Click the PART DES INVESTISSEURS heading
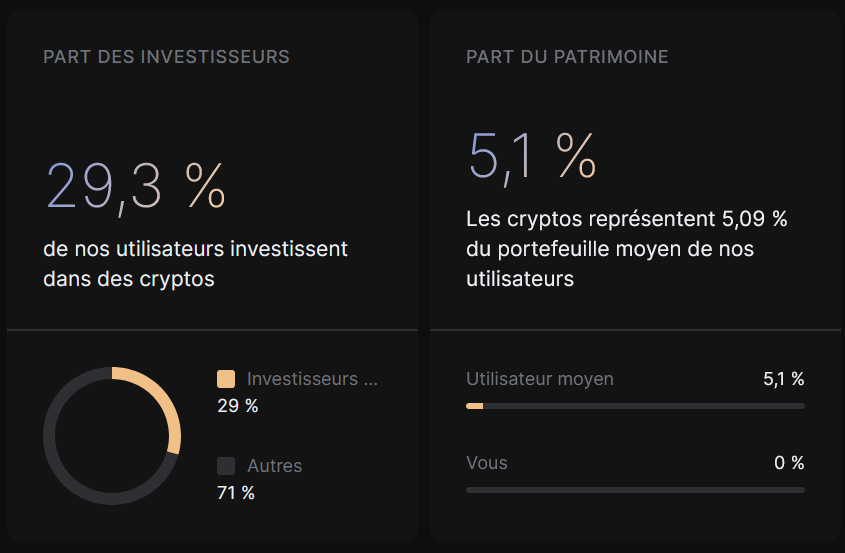This screenshot has width=845, height=553. pos(167,57)
